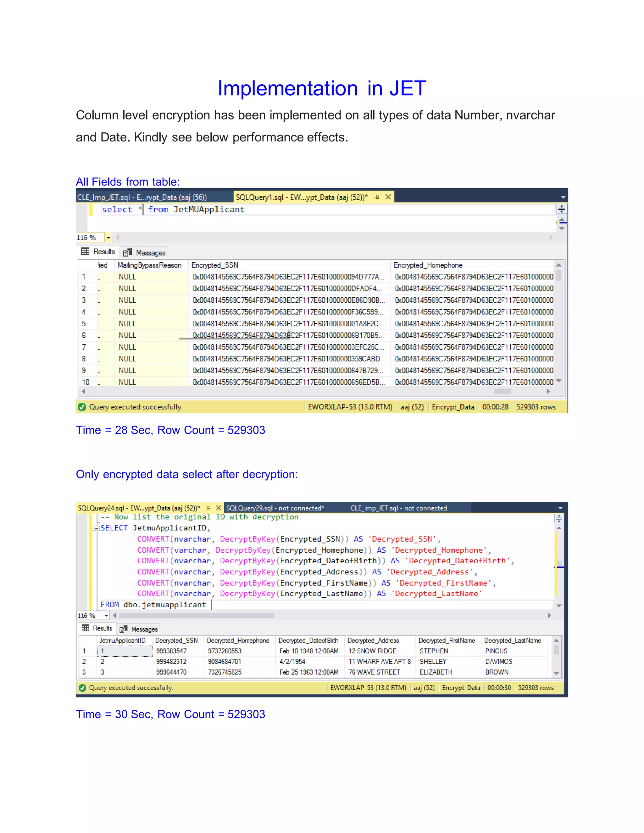
Task: Click the green query success icon in lower status bar
Action: point(82,688)
